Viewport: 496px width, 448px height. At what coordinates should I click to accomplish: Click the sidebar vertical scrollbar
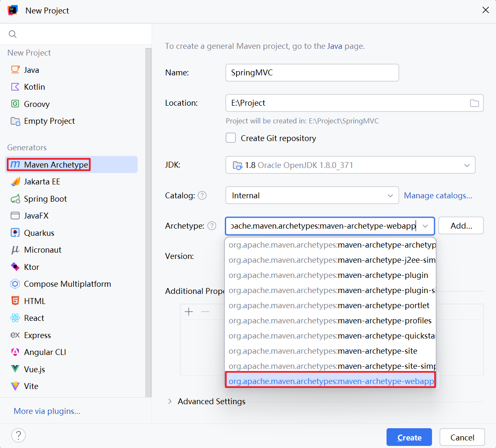pos(148,222)
